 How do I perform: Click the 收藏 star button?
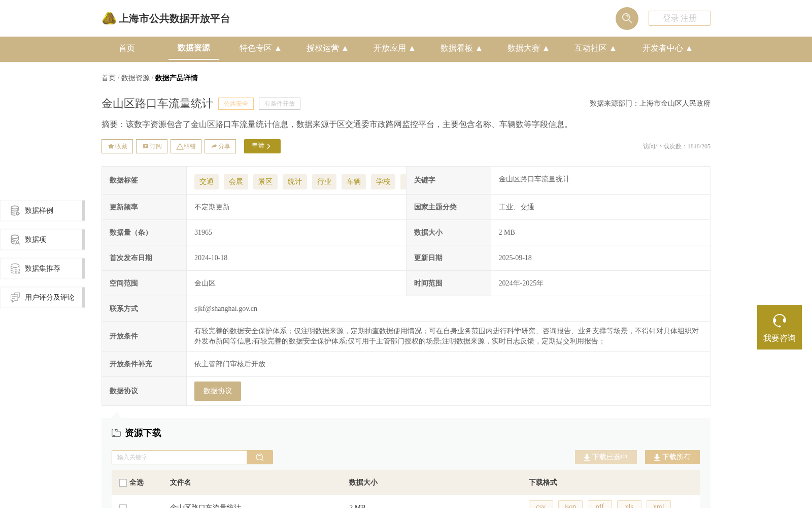pyautogui.click(x=117, y=146)
